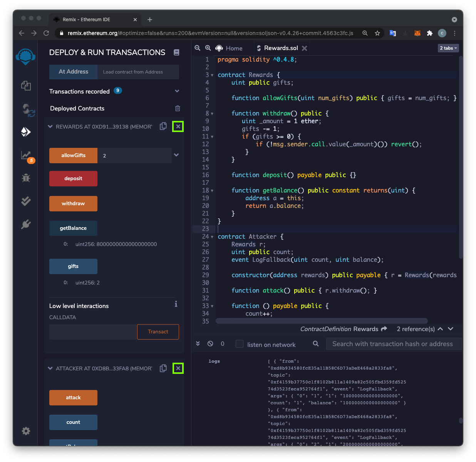Viewport: 476px width, 462px height.
Task: Focus the Load contract from Address field
Action: tap(138, 72)
